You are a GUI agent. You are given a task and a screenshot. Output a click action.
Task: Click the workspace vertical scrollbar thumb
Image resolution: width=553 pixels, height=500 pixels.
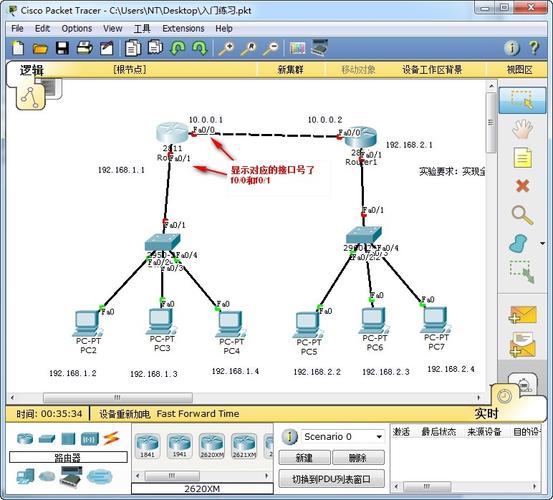491,122
